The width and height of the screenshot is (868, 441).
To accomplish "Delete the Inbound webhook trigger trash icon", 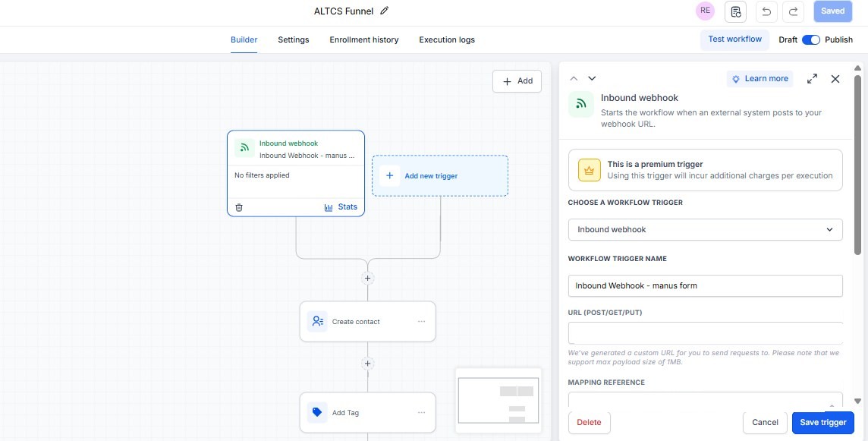I will [239, 207].
